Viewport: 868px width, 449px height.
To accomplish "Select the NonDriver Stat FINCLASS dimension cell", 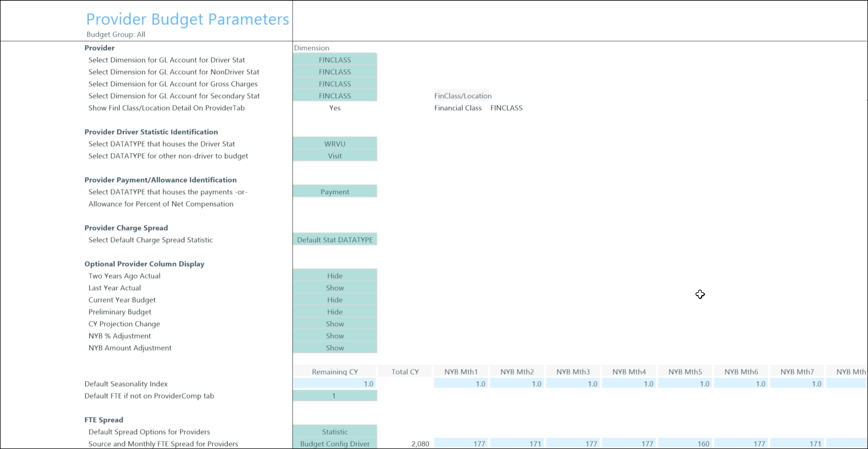I will [334, 72].
